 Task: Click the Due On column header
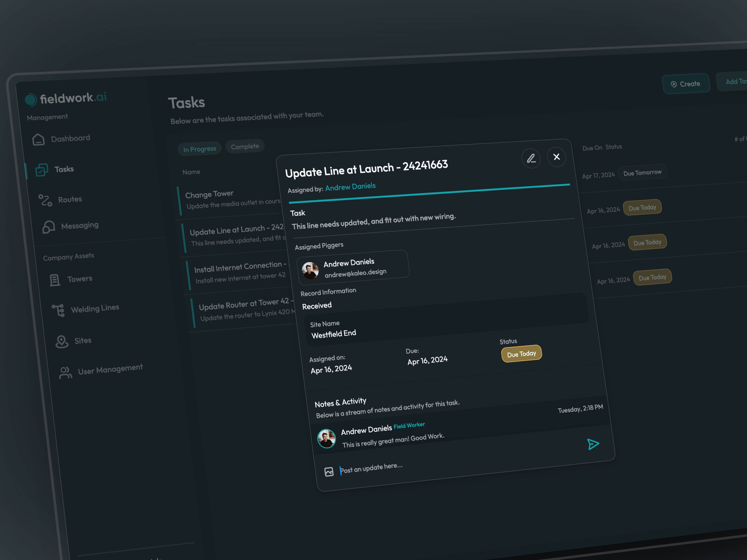click(x=592, y=148)
